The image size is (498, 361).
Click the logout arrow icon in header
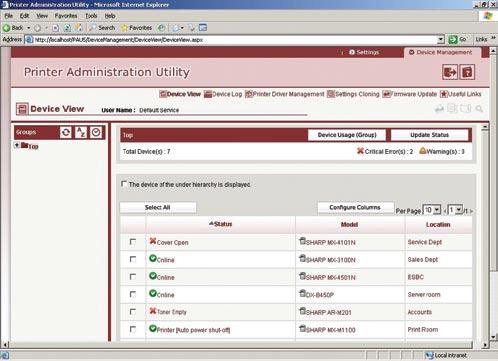tap(450, 72)
